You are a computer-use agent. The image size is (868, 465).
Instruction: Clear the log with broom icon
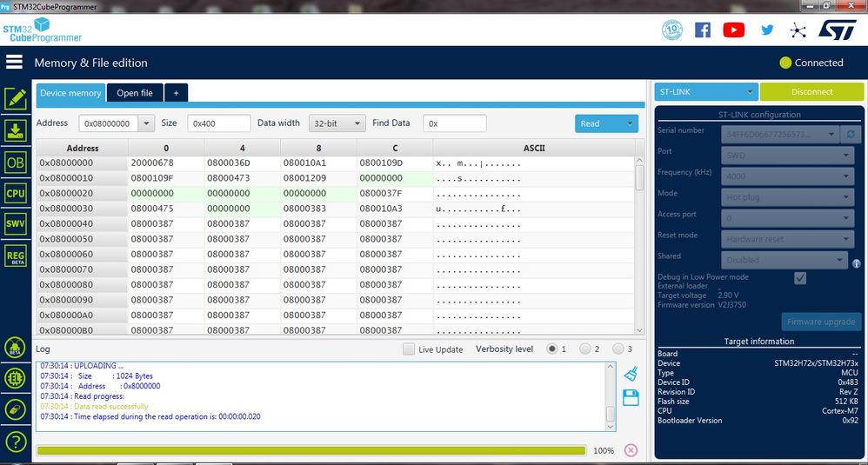pos(631,374)
